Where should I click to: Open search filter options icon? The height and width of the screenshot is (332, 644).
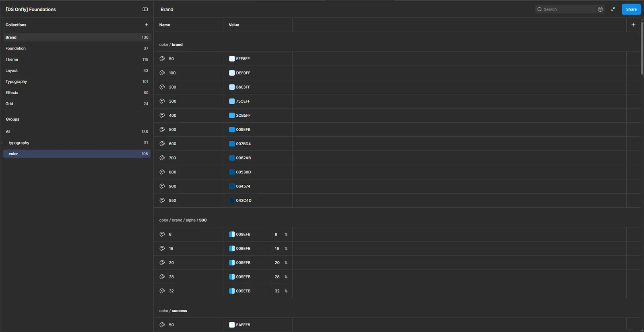600,9
